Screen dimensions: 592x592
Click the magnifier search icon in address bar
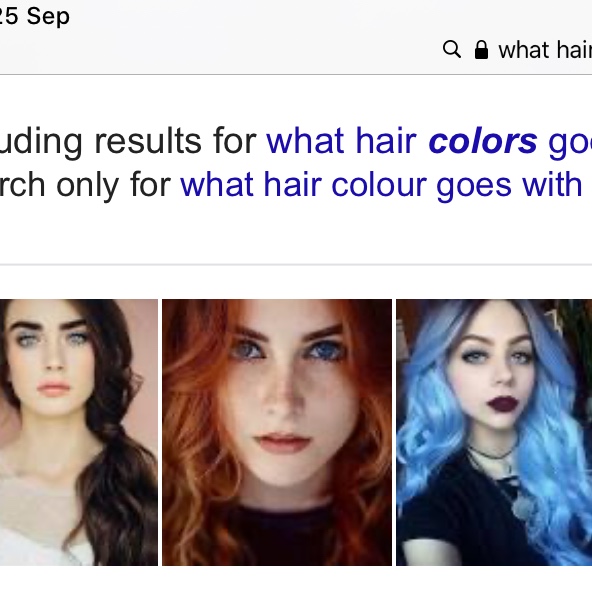pos(452,49)
